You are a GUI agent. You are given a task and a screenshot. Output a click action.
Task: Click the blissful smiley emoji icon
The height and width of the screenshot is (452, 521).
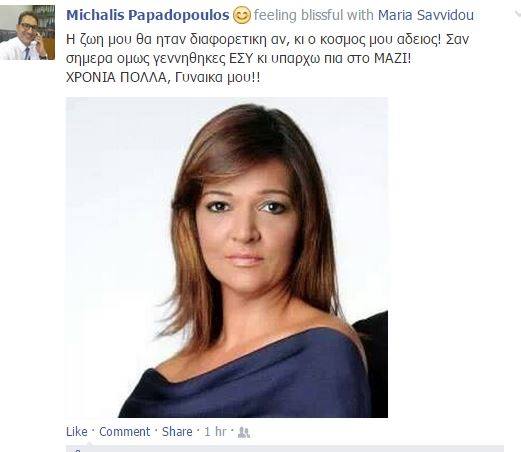point(242,15)
